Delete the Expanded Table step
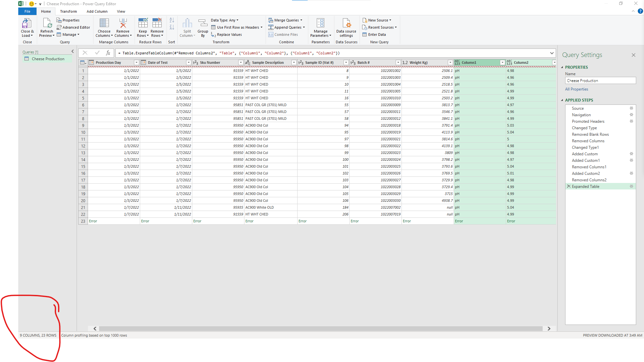 click(x=569, y=186)
